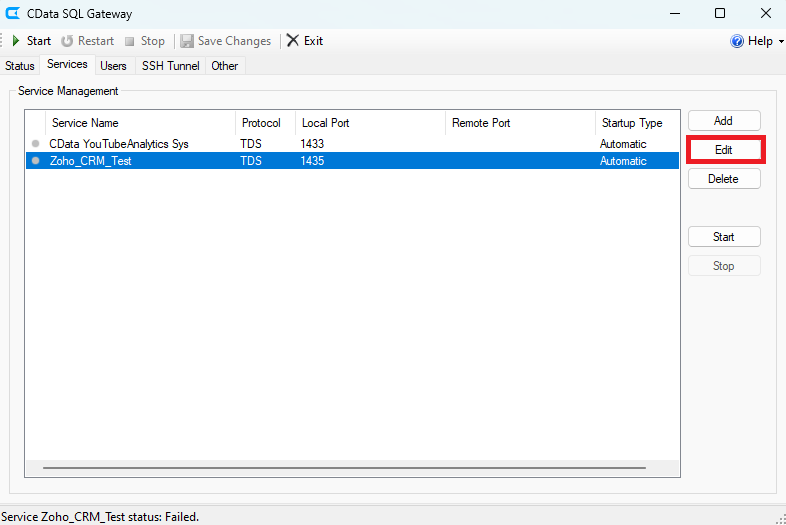Click status dot of CData YouTubeAnalytics Sys

coord(36,143)
